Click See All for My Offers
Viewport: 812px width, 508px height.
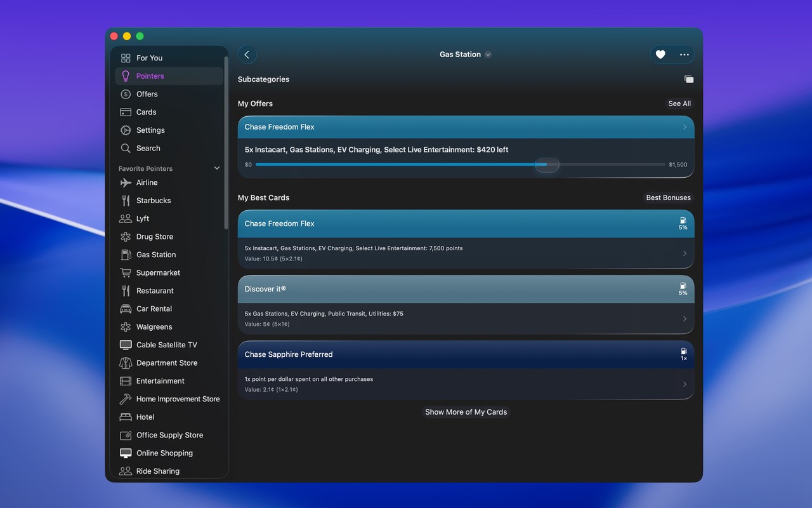[679, 104]
